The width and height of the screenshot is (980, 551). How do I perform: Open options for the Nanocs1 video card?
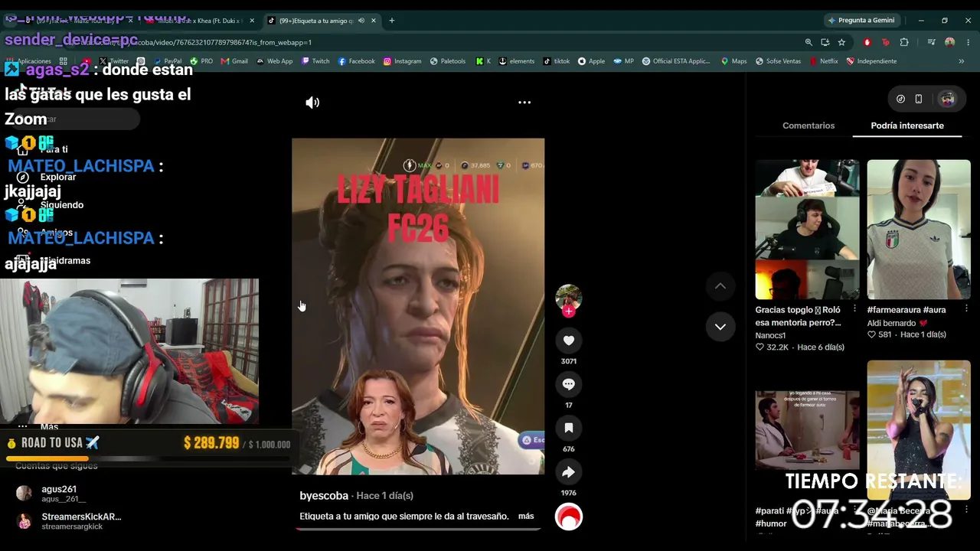pos(854,309)
